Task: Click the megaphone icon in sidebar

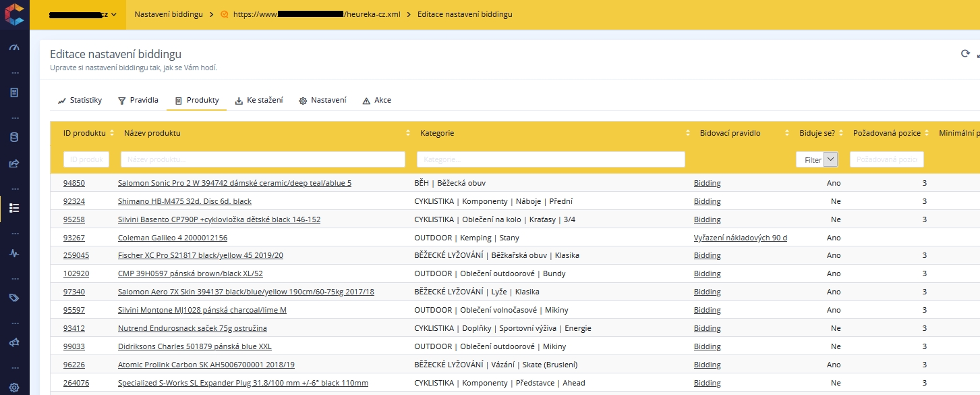Action: [x=14, y=343]
